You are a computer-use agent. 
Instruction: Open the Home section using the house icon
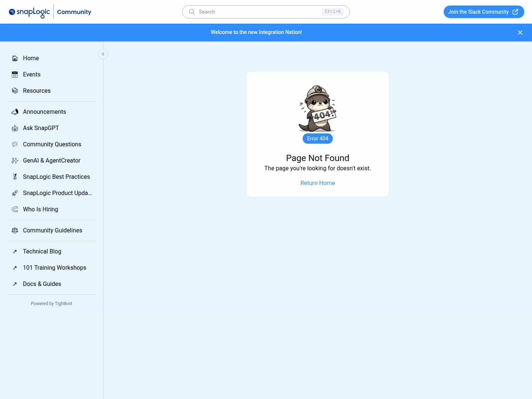[15, 58]
